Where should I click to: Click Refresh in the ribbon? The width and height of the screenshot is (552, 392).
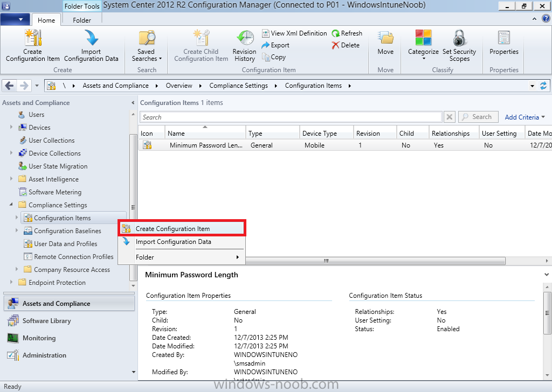pos(347,33)
